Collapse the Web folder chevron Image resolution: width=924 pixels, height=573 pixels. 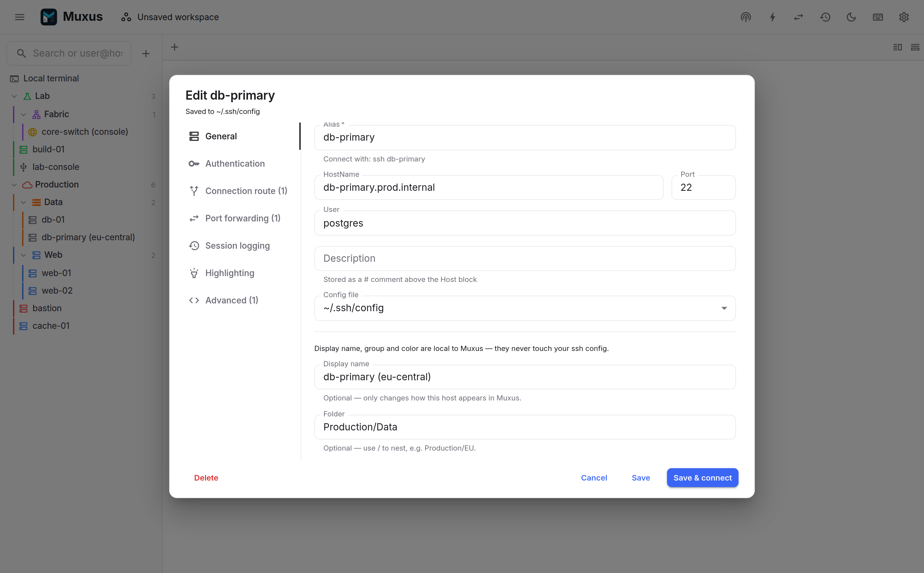click(23, 255)
